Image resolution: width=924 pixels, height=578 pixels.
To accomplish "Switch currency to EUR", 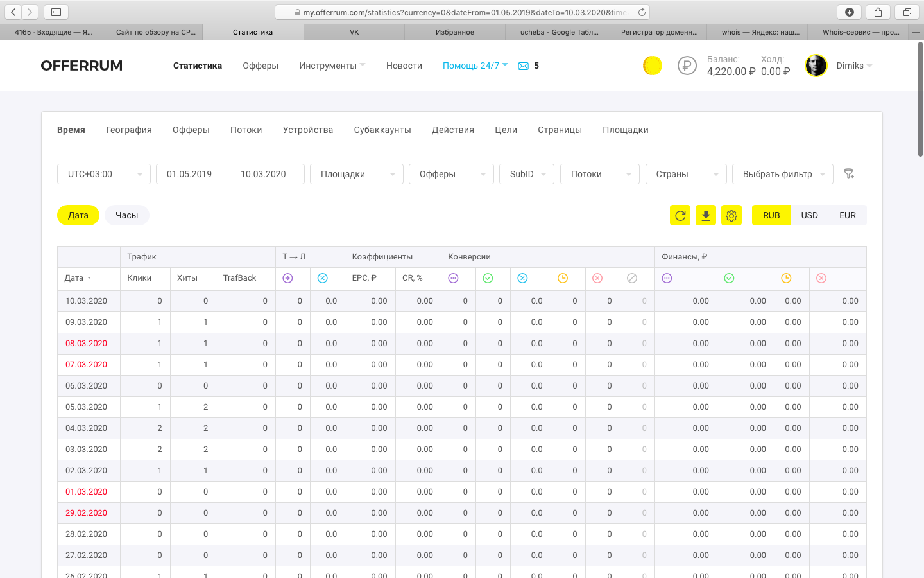I will coord(848,216).
